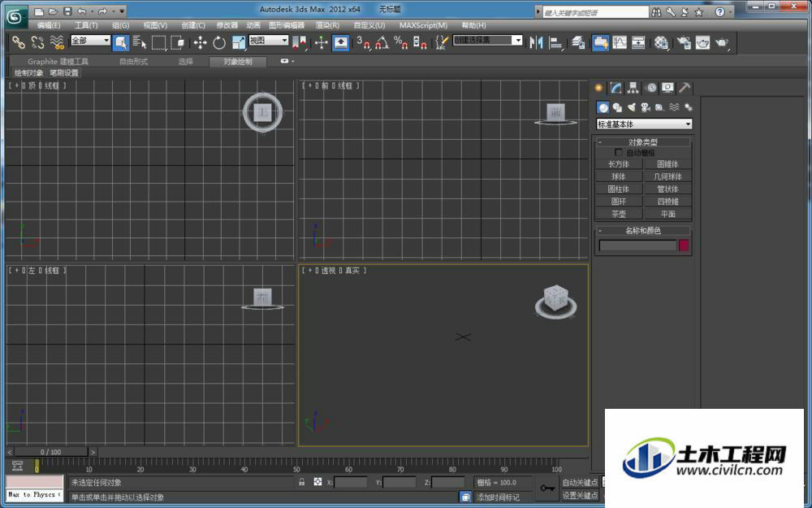Image resolution: width=812 pixels, height=508 pixels.
Task: Open the Hierarchy panel tab
Action: coord(633,88)
